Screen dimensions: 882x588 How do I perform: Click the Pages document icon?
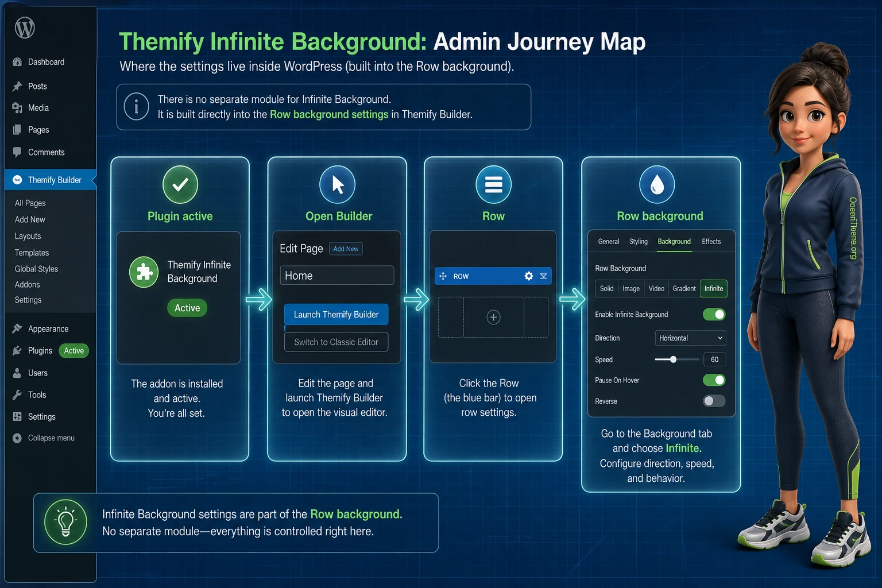click(x=17, y=130)
